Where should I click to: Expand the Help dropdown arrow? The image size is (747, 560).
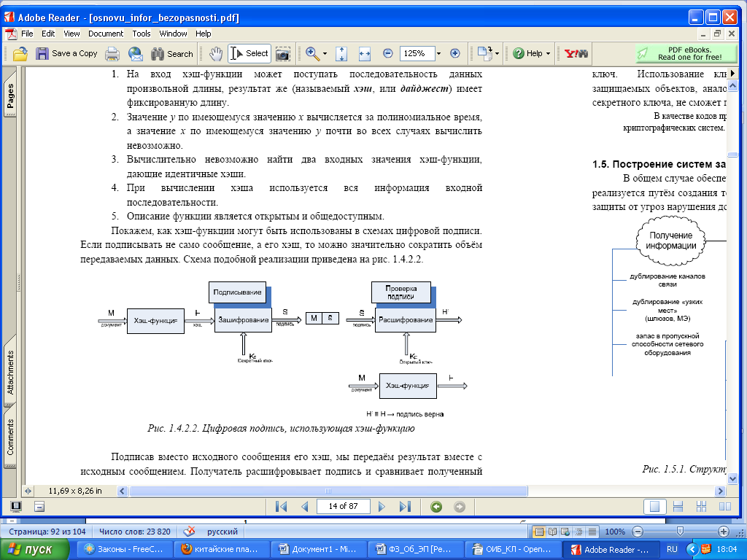tap(548, 54)
